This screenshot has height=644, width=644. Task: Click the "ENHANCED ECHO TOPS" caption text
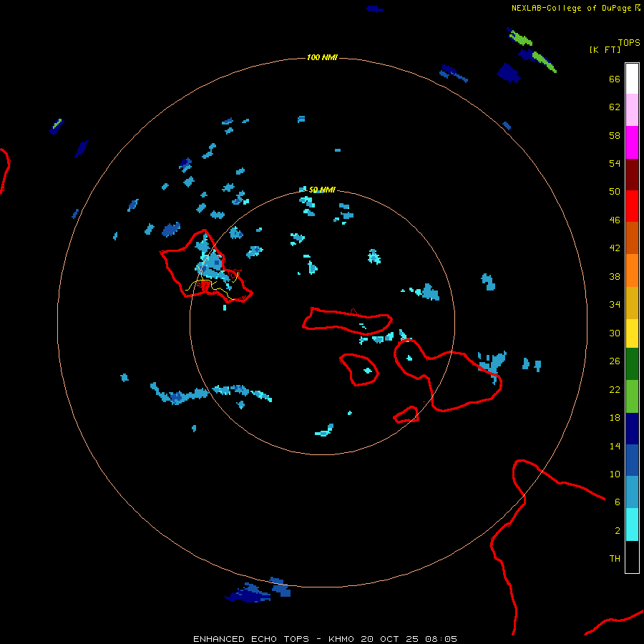pyautogui.click(x=251, y=639)
